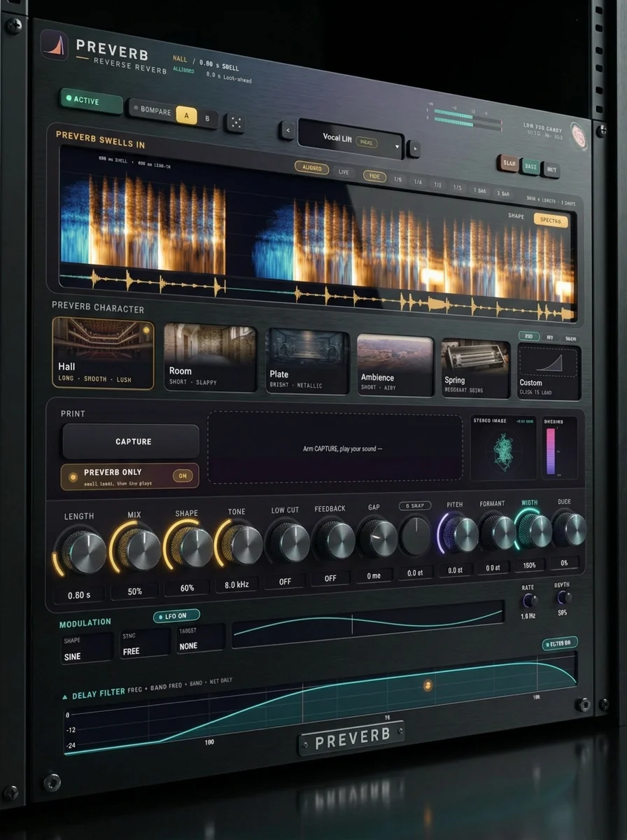Viewport: 627px width, 840px height.
Task: Select the Shape view tab
Action: 516,216
